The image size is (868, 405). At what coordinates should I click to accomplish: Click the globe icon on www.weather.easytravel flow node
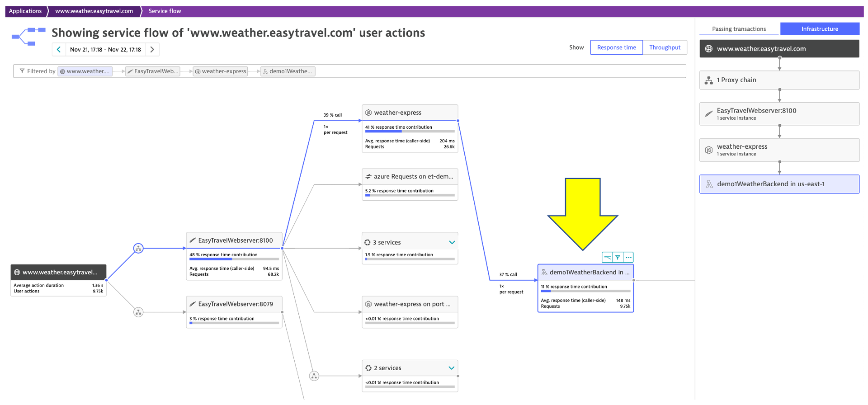tap(17, 272)
